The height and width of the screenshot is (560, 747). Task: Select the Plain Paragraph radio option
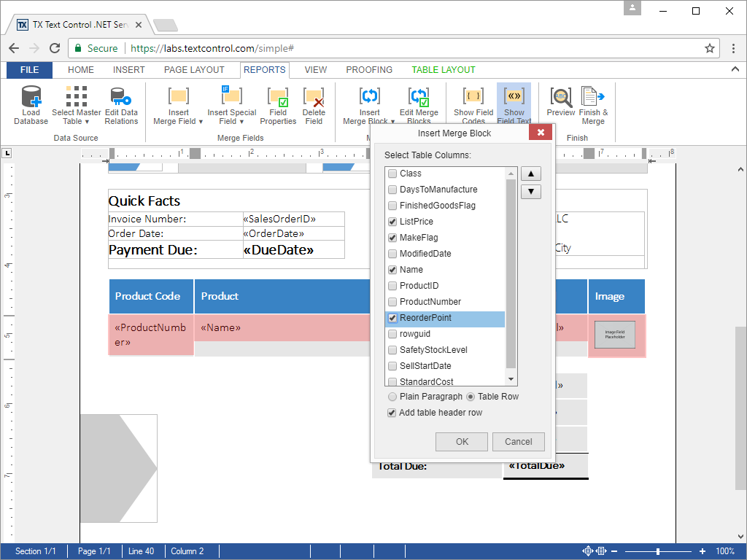pos(392,397)
